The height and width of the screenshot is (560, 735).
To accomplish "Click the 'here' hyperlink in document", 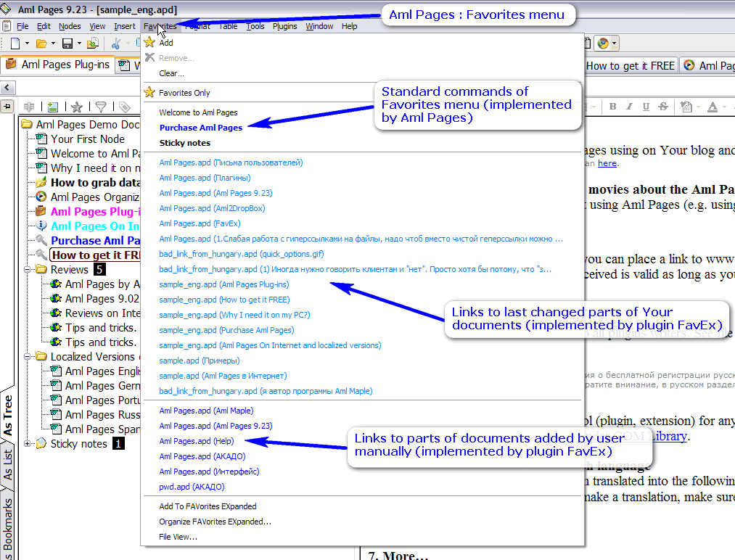I will 607,163.
